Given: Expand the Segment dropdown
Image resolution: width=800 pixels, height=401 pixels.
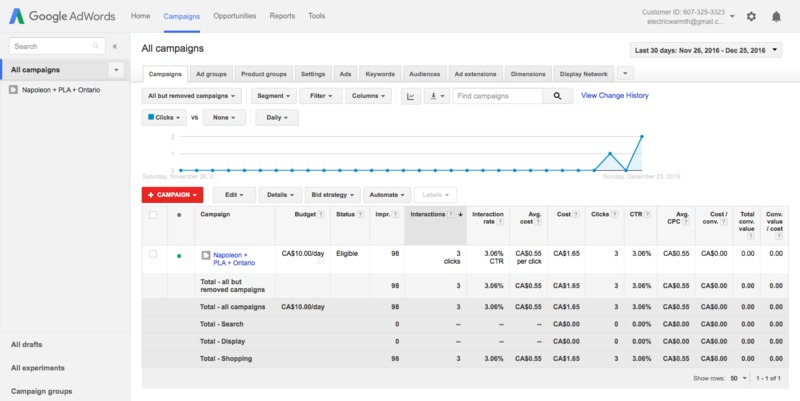Looking at the screenshot, I should 274,96.
